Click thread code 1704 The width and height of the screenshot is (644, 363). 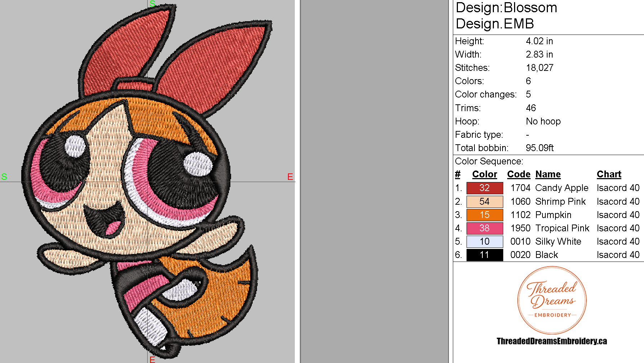tap(521, 188)
